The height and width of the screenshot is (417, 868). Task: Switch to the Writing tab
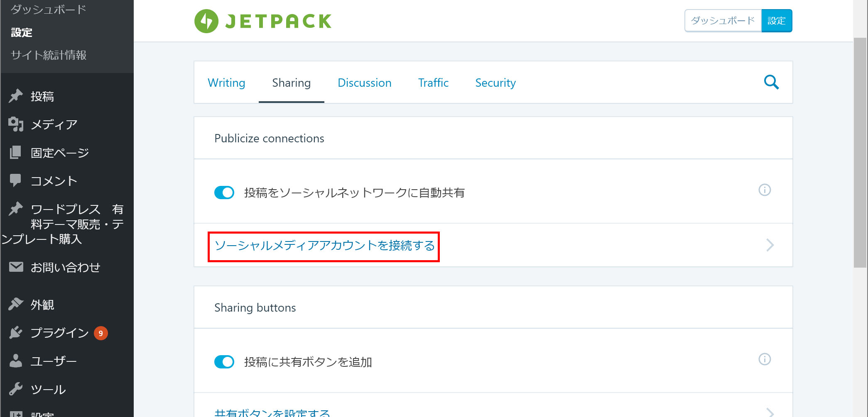coord(226,83)
